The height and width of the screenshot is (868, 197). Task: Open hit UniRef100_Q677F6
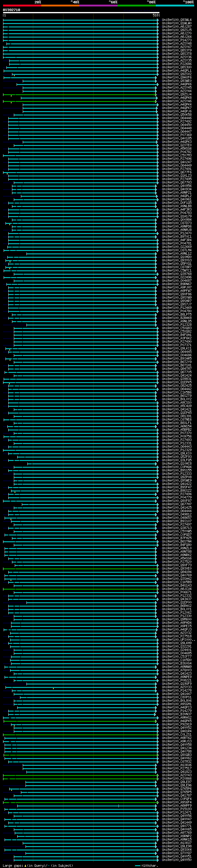pyautogui.click(x=176, y=172)
